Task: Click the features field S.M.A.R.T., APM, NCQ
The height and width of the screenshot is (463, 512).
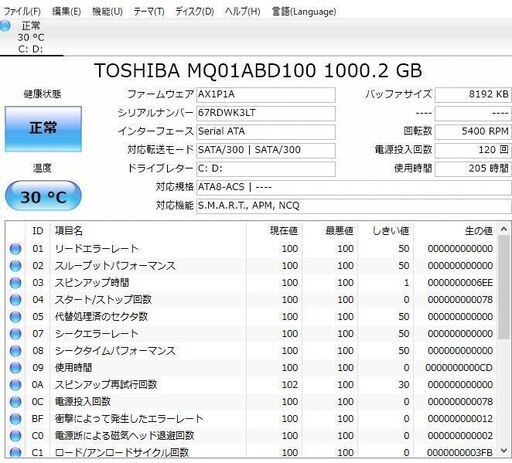Action: pyautogui.click(x=354, y=206)
